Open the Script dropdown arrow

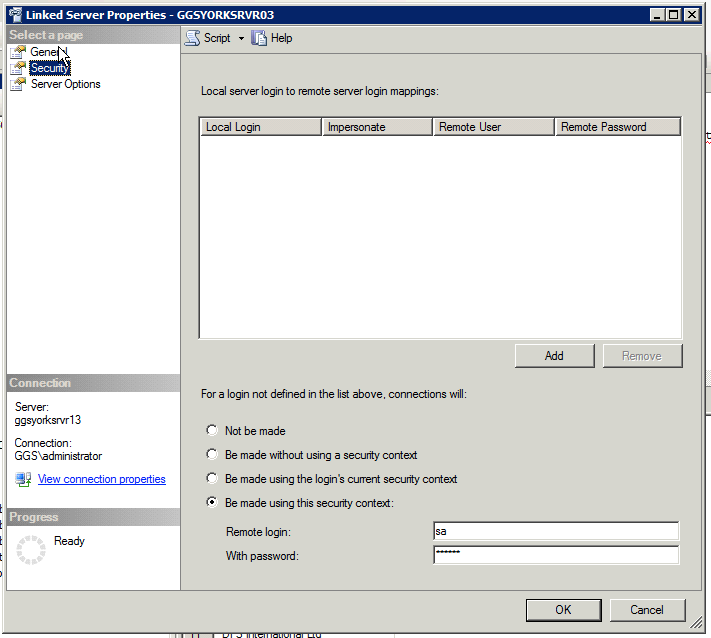coord(241,39)
